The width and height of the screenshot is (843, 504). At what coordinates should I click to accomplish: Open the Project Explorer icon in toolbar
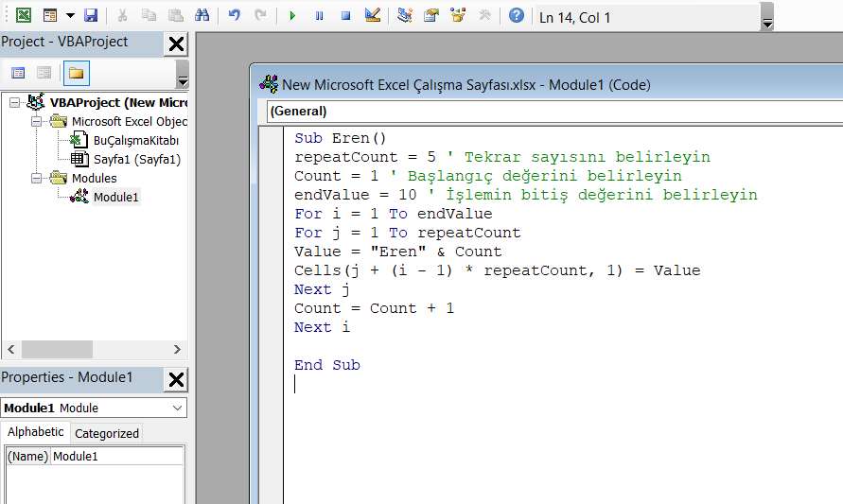click(405, 16)
